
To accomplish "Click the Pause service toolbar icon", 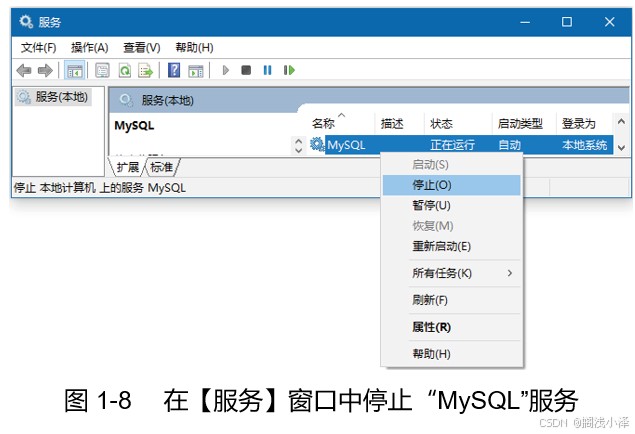I will (x=267, y=70).
